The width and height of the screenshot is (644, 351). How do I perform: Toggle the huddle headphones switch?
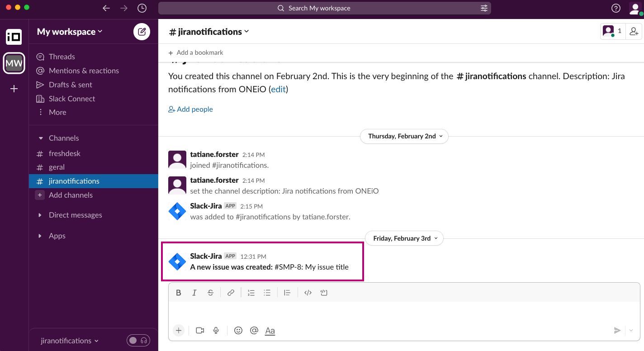138,341
